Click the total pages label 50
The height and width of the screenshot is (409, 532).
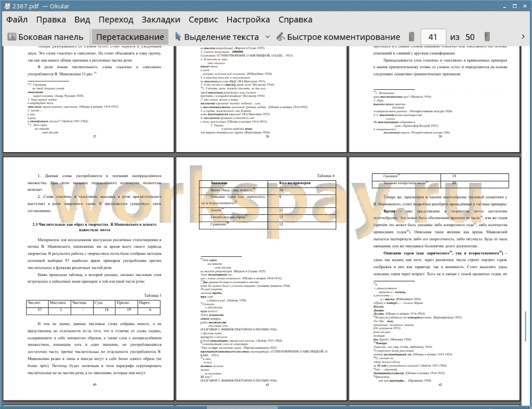pyautogui.click(x=470, y=37)
